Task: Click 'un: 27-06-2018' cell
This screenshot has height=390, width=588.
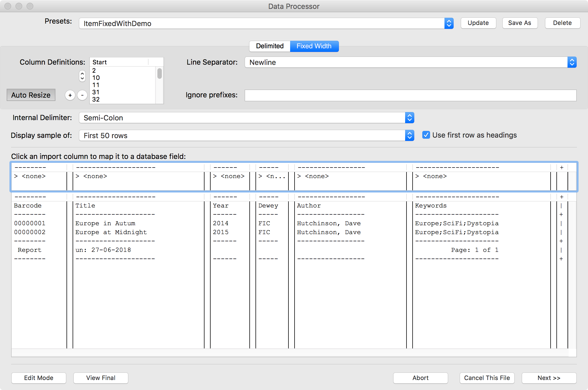Action: [103, 250]
